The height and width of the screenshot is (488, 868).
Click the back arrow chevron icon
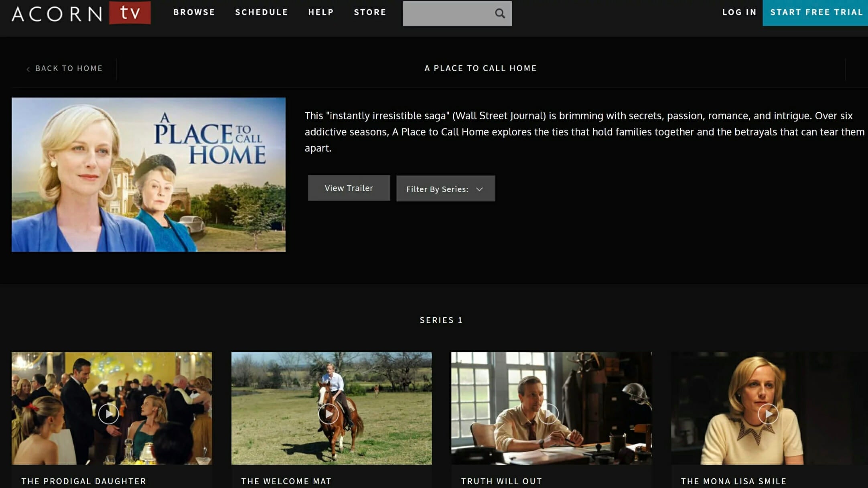28,69
